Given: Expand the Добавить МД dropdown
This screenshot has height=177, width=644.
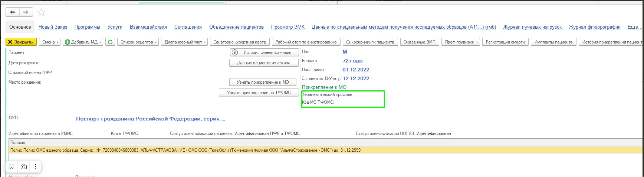Looking at the screenshot, I should point(83,42).
